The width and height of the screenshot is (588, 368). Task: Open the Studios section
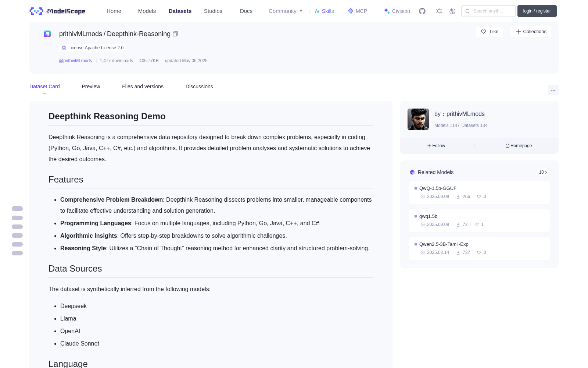[x=213, y=11]
